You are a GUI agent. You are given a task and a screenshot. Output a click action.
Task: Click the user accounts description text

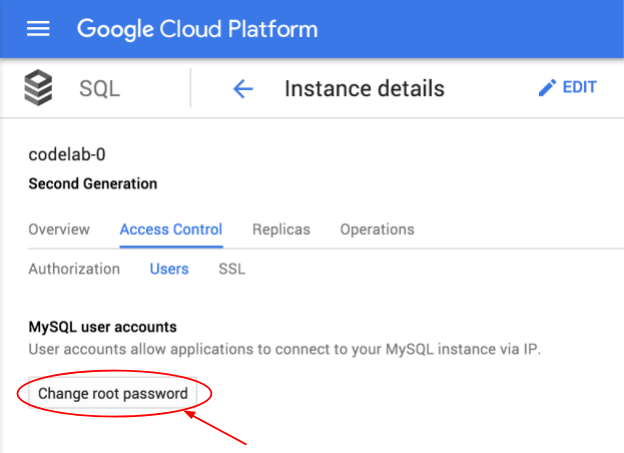point(285,350)
